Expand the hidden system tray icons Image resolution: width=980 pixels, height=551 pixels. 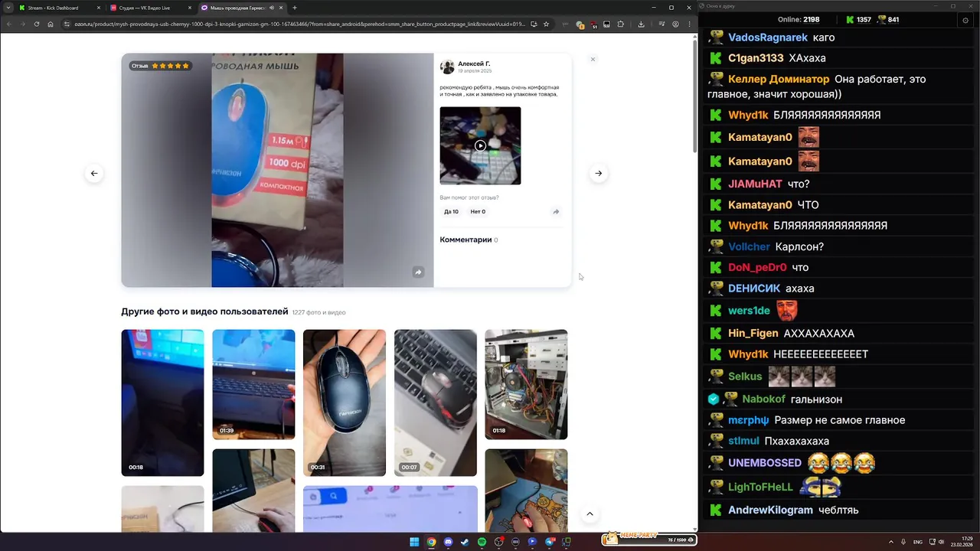tap(891, 542)
